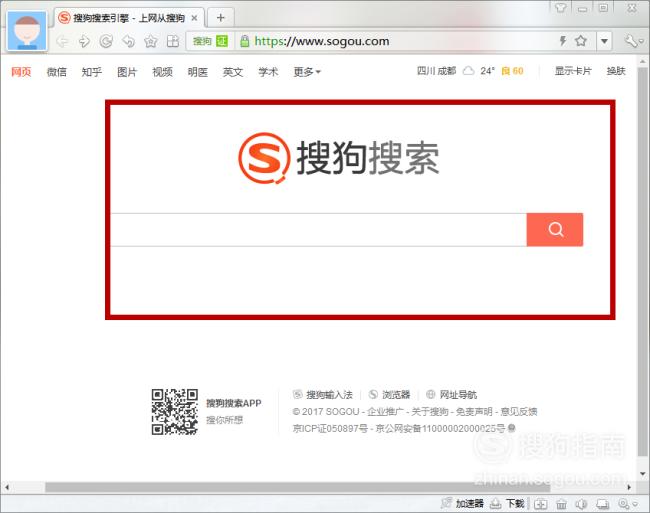Open the wrench tools menu
The width and height of the screenshot is (650, 513).
pos(633,41)
